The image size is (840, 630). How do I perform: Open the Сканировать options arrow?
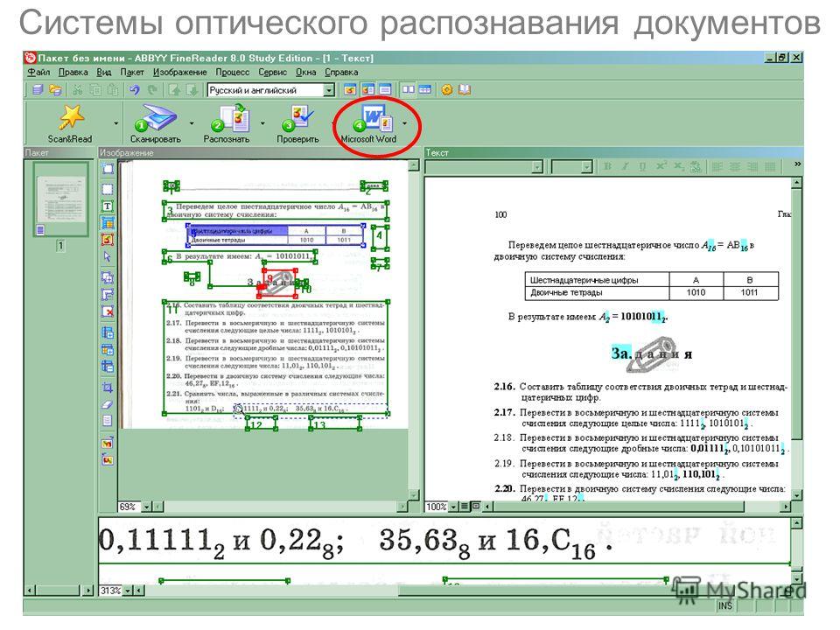[192, 123]
